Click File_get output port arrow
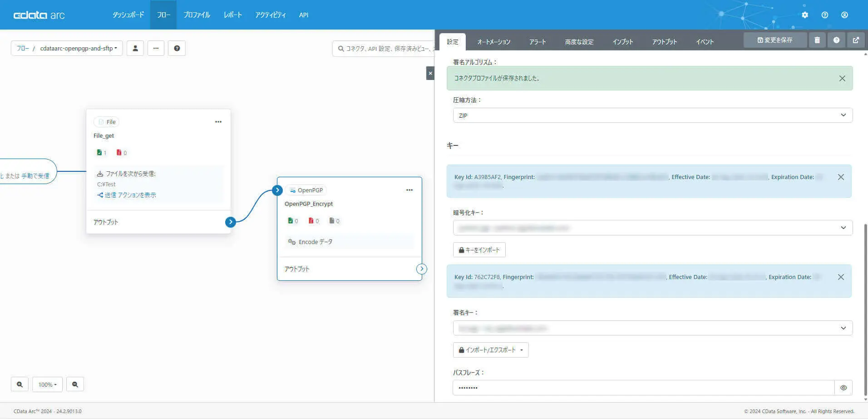Screen dimensions: 868x419 pos(231,222)
